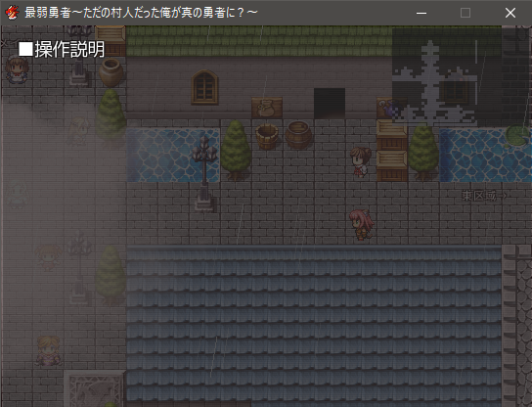Screen dimensions: 532x407
Task: Click the wooden barrel next to the bucket
Action: [x=298, y=135]
